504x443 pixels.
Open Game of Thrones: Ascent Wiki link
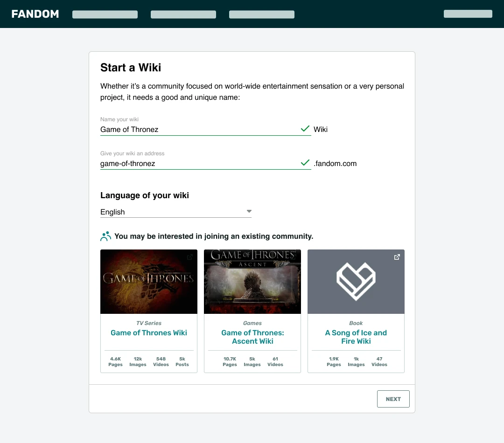click(x=252, y=337)
